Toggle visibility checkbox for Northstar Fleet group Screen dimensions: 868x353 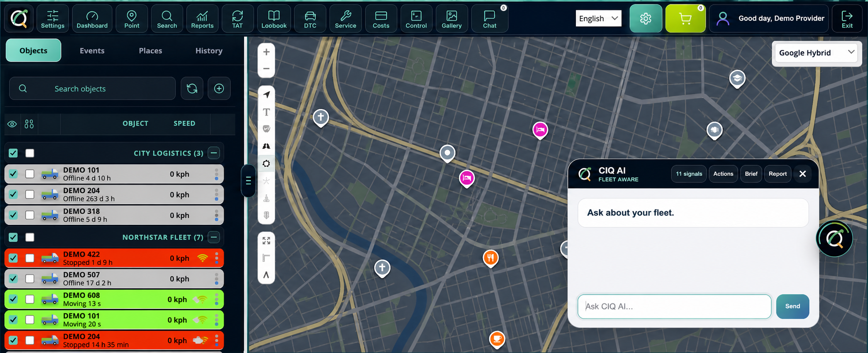(x=13, y=237)
